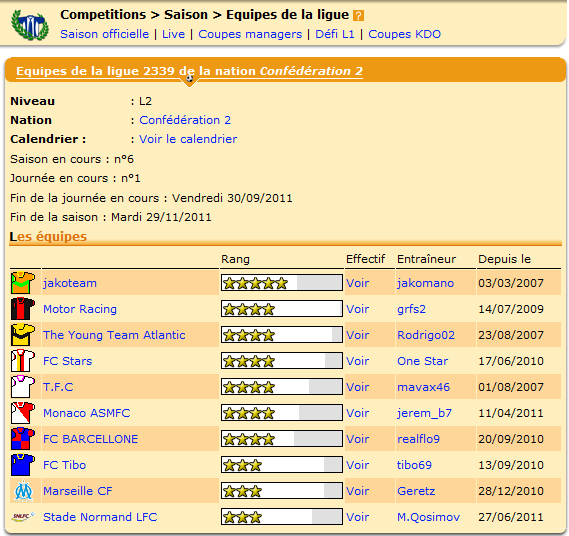Viewport: 569px width, 536px height.
Task: Open FC Stars team page
Action: [x=67, y=361]
